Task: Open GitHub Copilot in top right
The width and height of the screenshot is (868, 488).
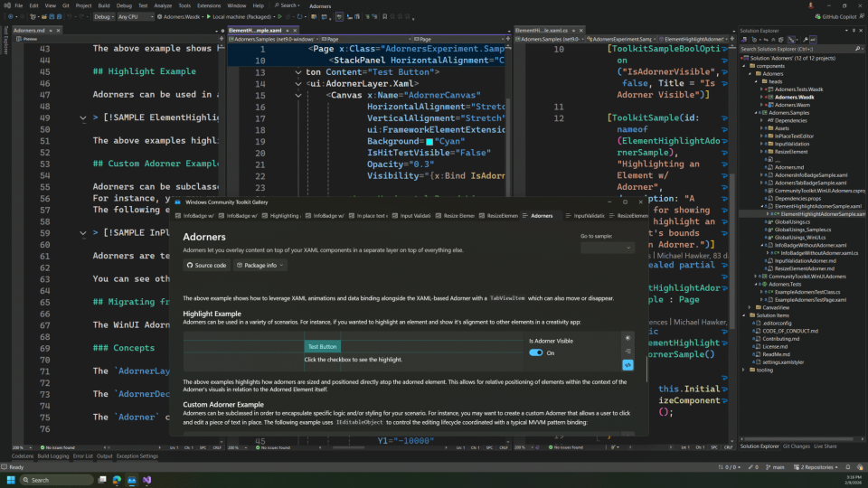Action: [x=836, y=16]
